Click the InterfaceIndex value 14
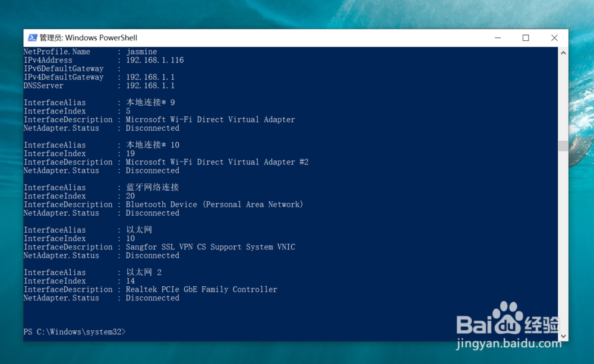594x364 pixels. tap(130, 281)
